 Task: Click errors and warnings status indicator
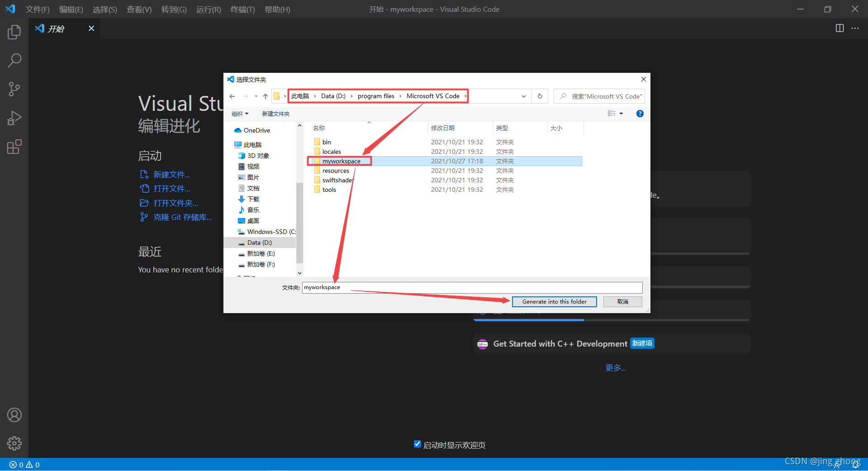(24, 465)
